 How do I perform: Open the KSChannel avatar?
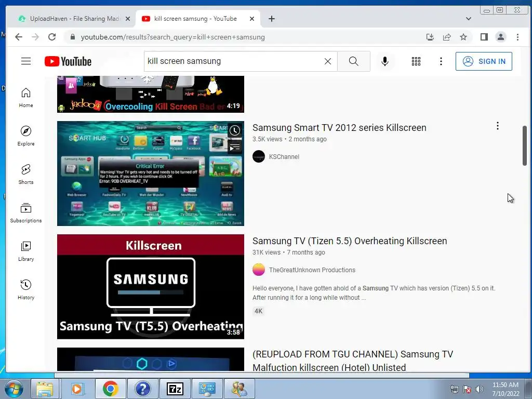coord(259,157)
